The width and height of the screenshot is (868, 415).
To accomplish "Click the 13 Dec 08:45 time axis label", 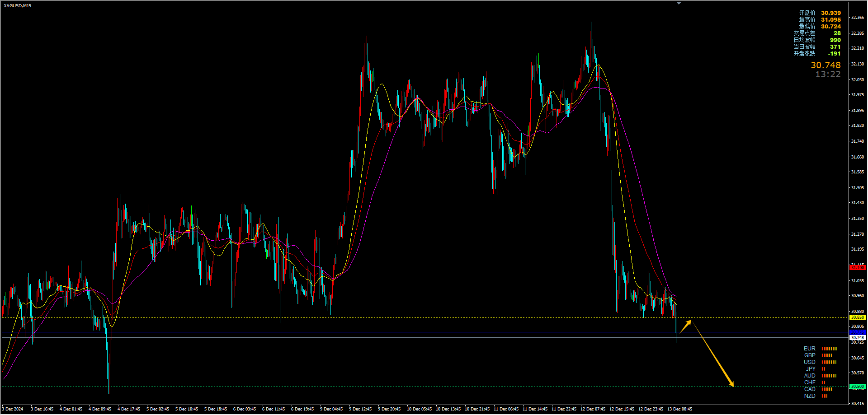I will coord(680,409).
